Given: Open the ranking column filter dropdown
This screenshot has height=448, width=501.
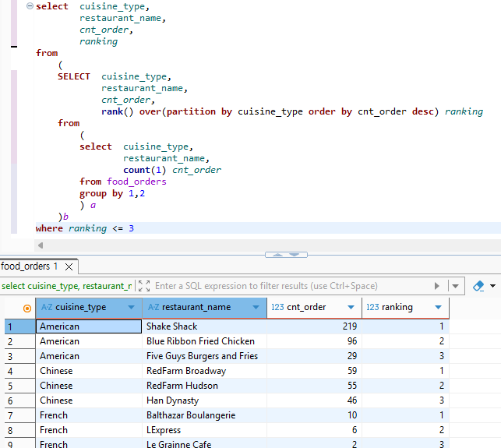Looking at the screenshot, I should coord(438,308).
